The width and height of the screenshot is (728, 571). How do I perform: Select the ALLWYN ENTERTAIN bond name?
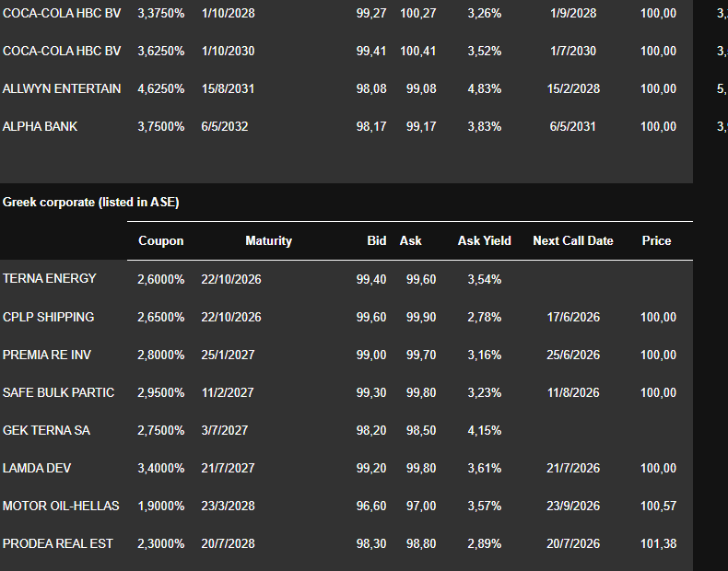[x=62, y=88]
